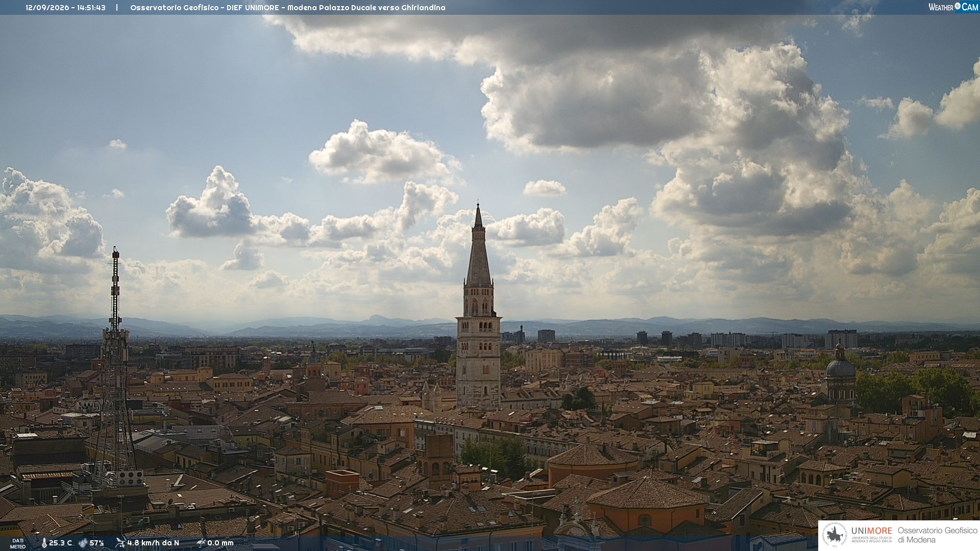Click the WeatherCAM logo
This screenshot has height=551, width=980.
pyautogui.click(x=953, y=7)
